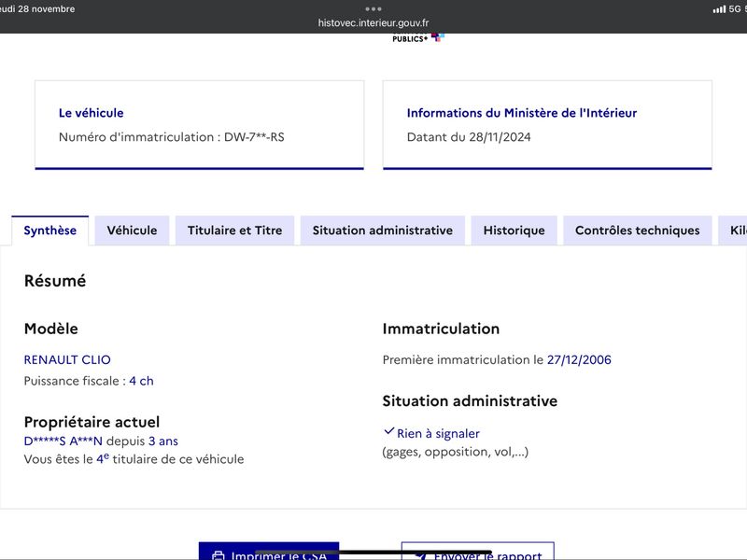Click the Modèle heading

51,329
